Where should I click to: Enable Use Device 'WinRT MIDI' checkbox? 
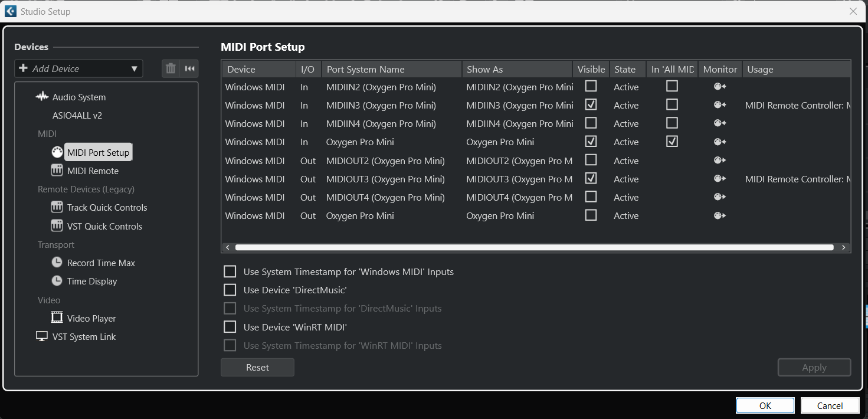[230, 326]
